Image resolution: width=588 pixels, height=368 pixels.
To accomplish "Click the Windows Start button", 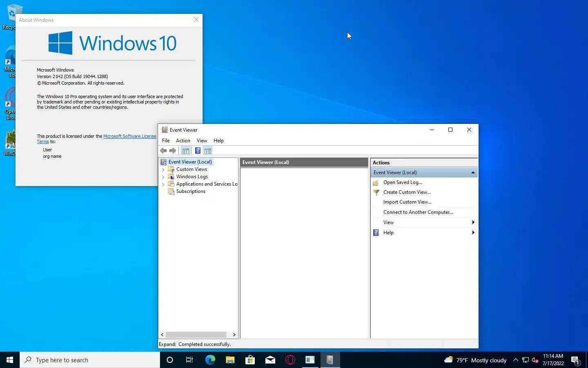I will click(10, 360).
